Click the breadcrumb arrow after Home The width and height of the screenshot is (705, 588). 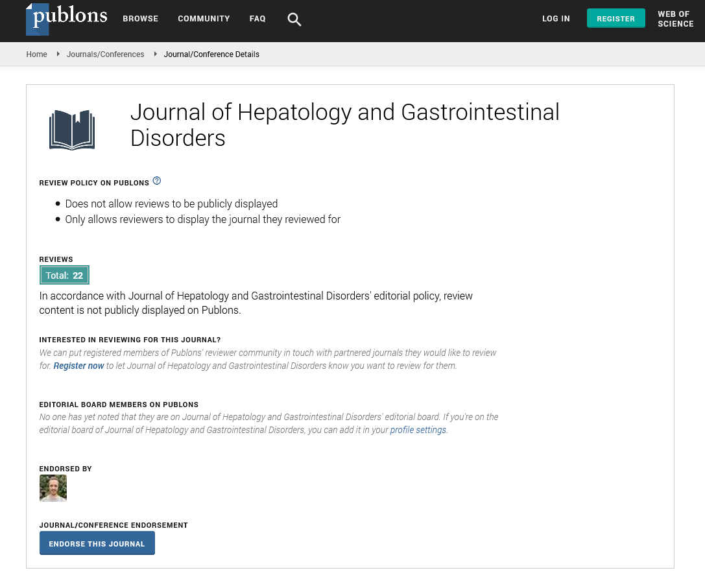point(58,54)
